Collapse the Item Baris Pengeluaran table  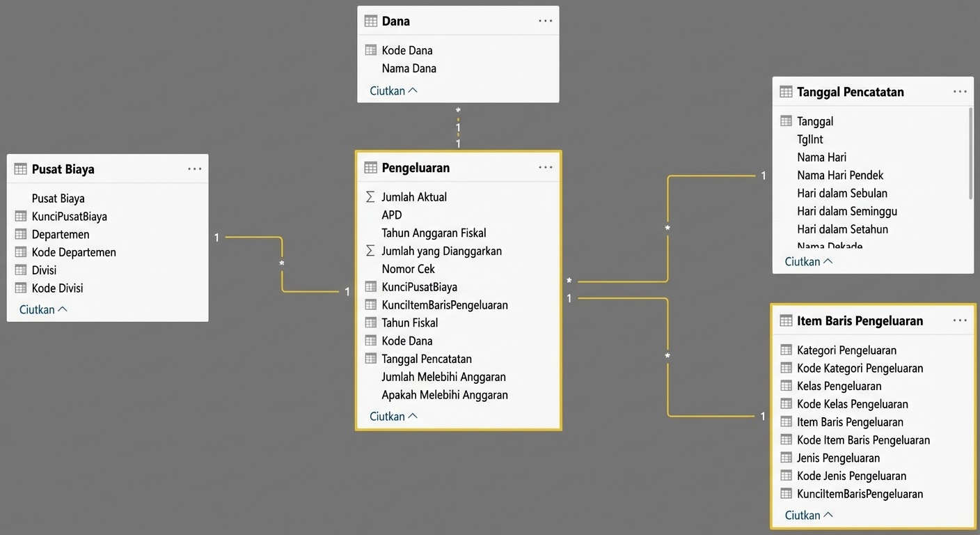pos(808,515)
